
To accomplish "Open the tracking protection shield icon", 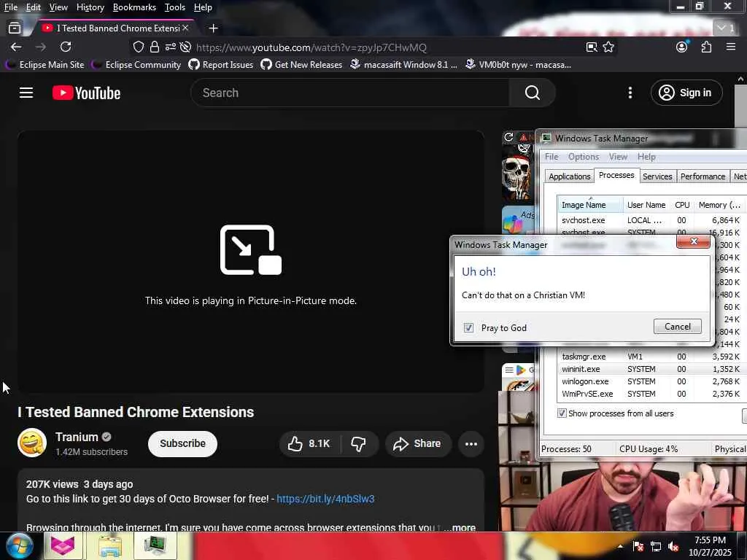I will coord(138,47).
